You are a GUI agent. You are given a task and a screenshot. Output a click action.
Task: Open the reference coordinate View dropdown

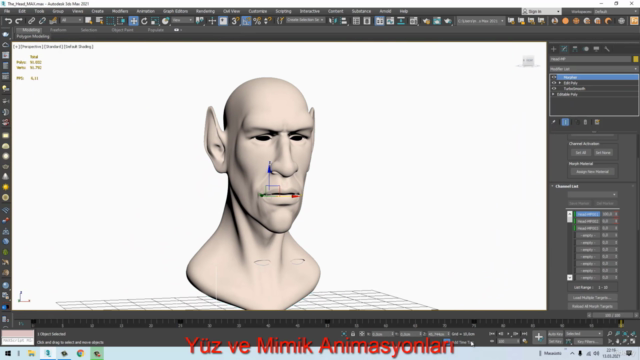click(x=182, y=20)
